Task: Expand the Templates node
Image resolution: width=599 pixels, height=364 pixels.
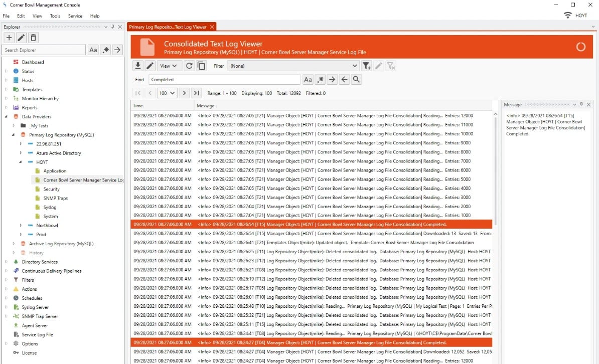Action: click(6, 89)
